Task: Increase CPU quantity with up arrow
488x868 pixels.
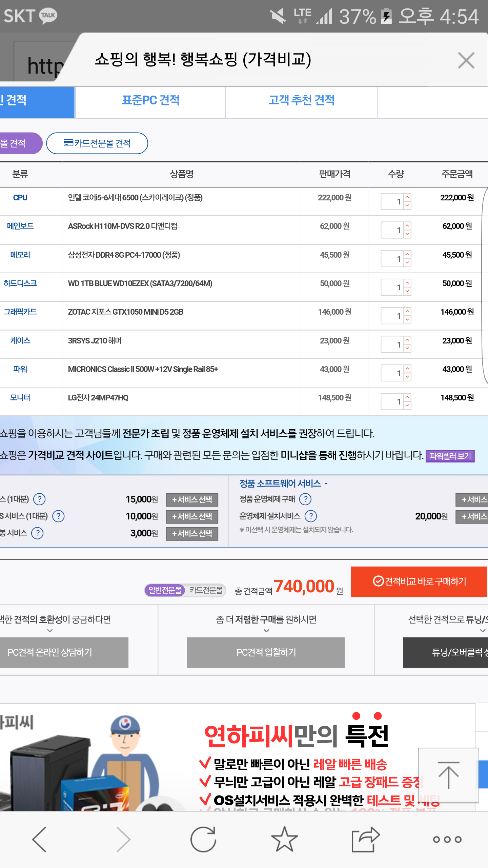Action: pyautogui.click(x=407, y=197)
